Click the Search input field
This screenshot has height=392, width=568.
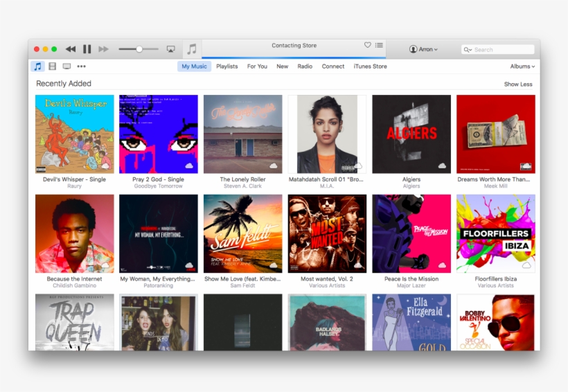coord(498,50)
